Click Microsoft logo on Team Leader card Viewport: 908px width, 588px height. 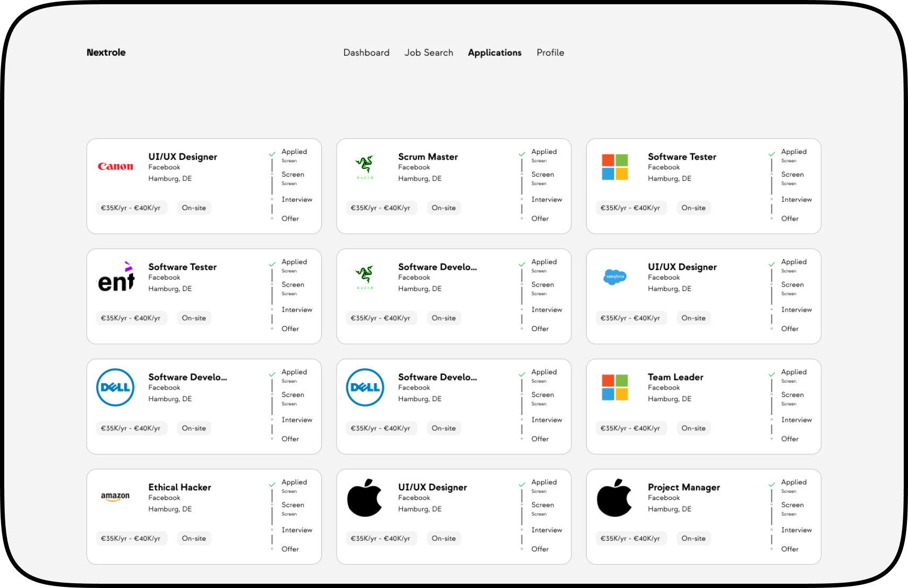614,387
